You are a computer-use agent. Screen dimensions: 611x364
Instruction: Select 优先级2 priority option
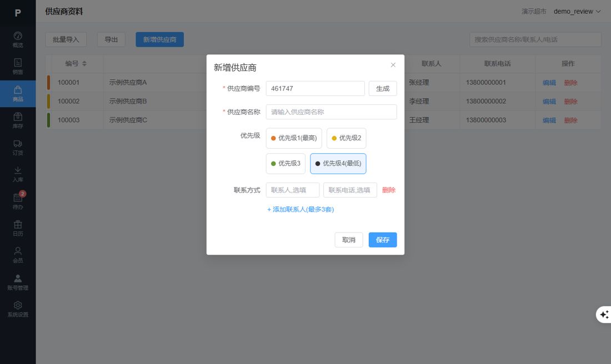[x=346, y=138]
